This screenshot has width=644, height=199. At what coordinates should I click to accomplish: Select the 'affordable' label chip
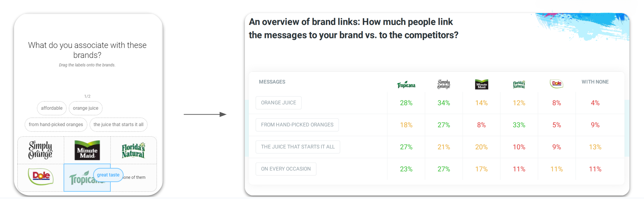pos(52,108)
